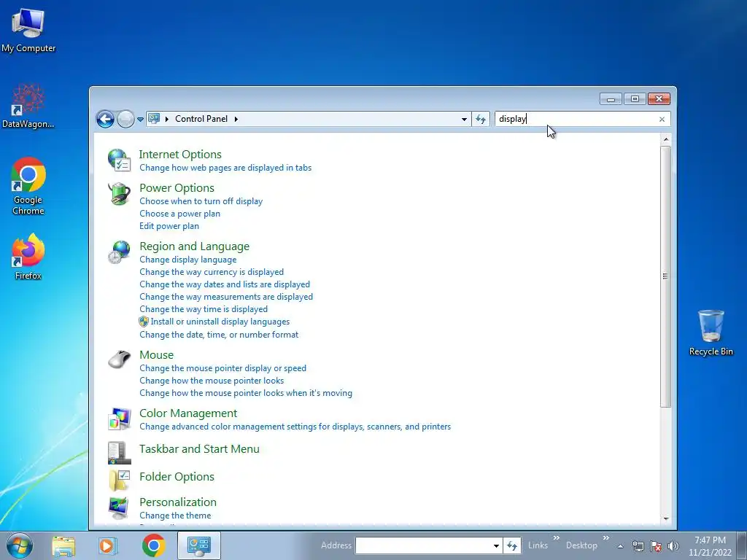Select the Firefox desktop shortcut
This screenshot has height=560, width=747.
pyautogui.click(x=28, y=256)
